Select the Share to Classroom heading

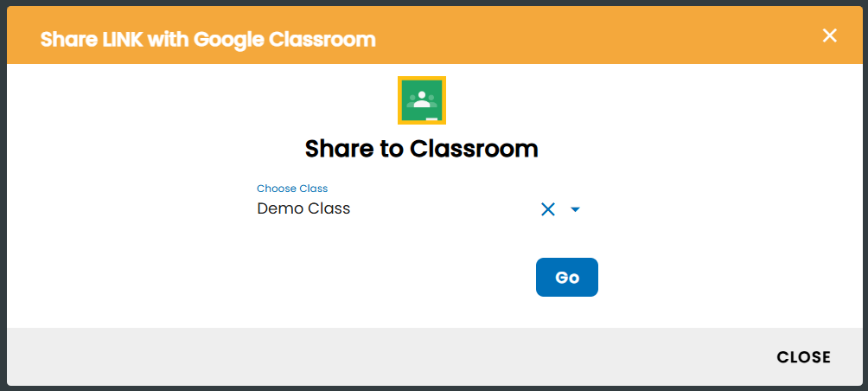(x=422, y=149)
